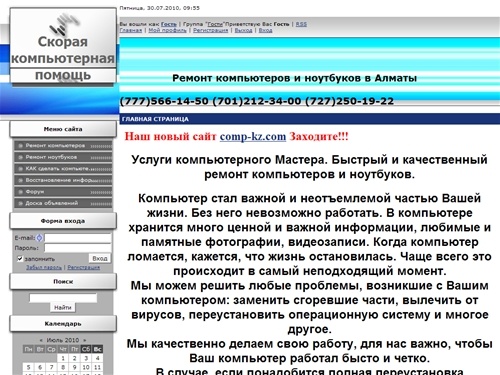The image size is (500, 375).
Task: Click Забыл пароль link
Action: pos(44,267)
